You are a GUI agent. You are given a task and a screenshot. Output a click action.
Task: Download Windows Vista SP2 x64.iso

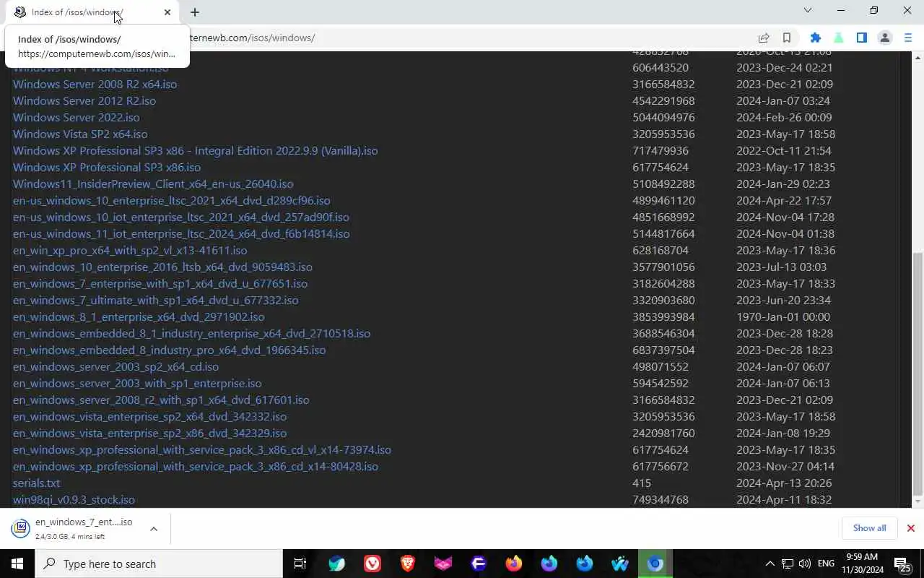click(x=80, y=134)
